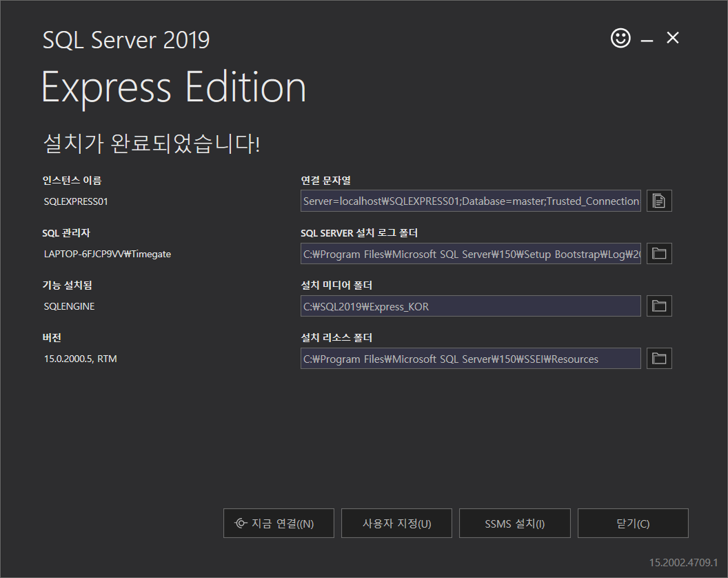This screenshot has width=728, height=578.
Task: Click the 지금 연결(N) button
Action: [279, 524]
